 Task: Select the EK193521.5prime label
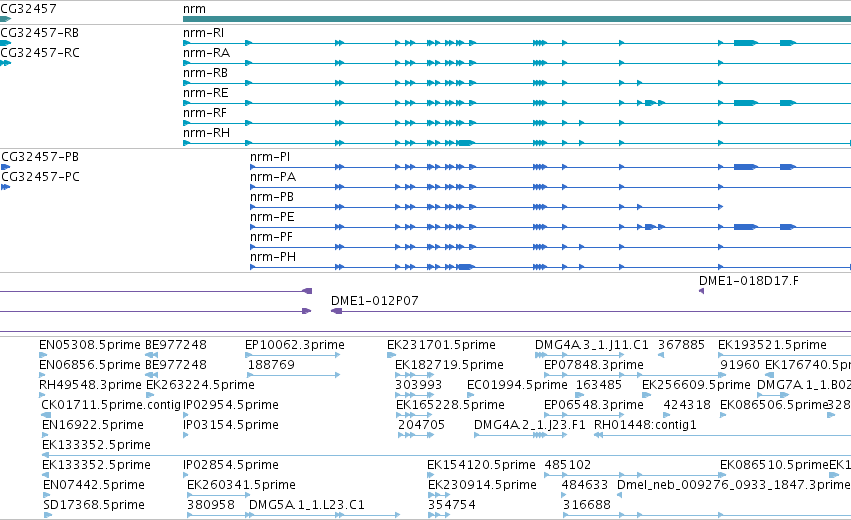[772, 345]
